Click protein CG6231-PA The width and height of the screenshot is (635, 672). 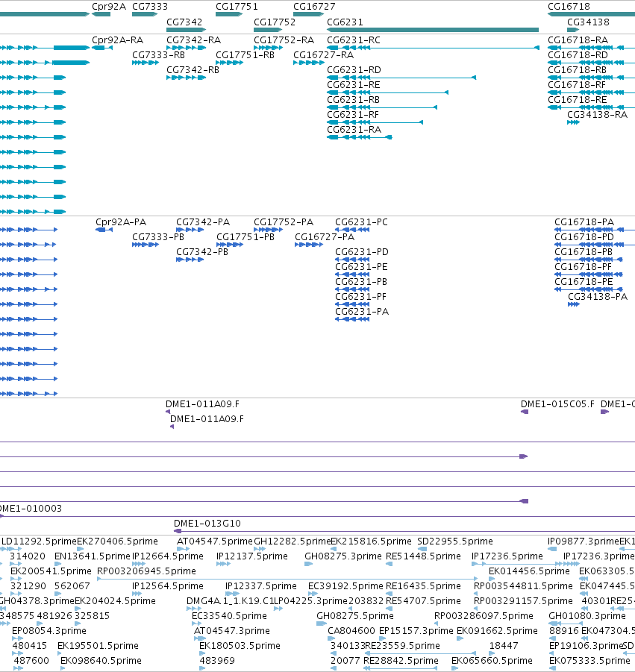362,312
